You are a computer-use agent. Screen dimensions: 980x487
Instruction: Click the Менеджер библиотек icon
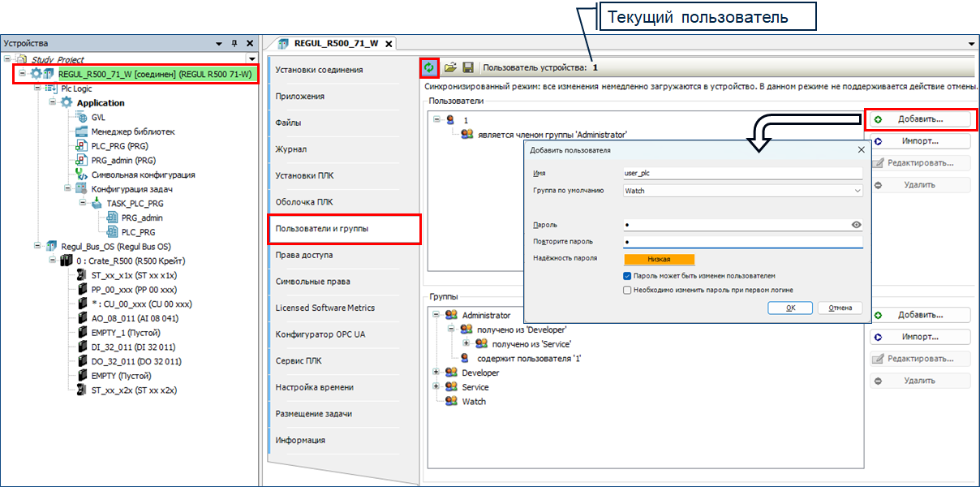[x=82, y=131]
